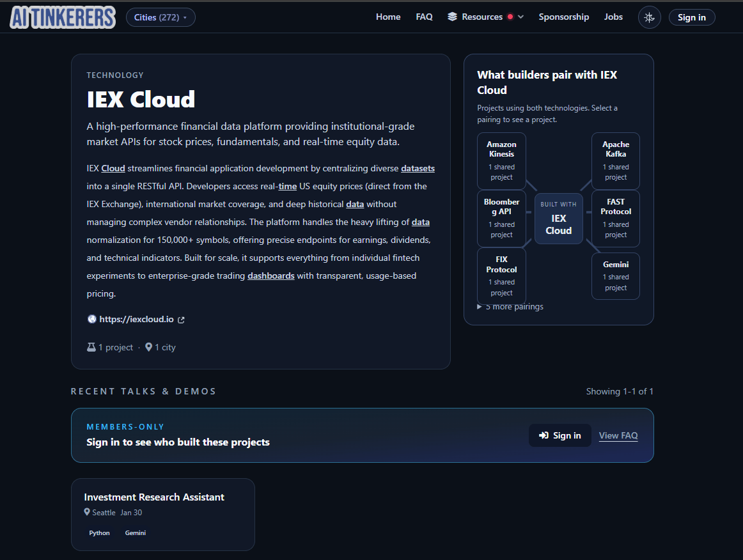Select the Gemini pairing card
This screenshot has width=743, height=560.
coord(616,276)
